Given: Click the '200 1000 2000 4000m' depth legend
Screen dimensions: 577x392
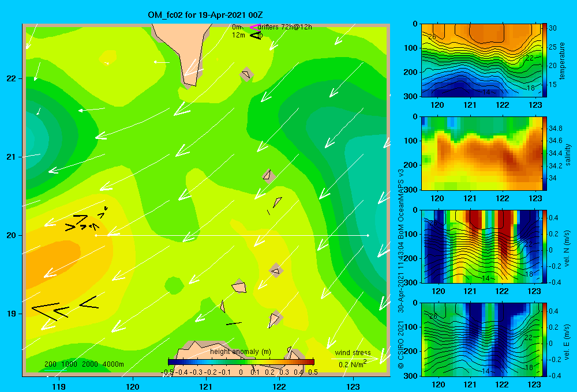Looking at the screenshot, I should (84, 364).
